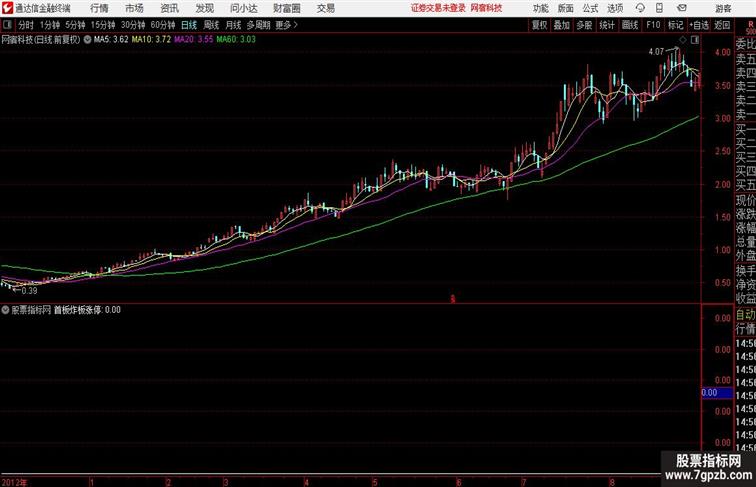This screenshot has height=487, width=756.
Task: Click the 2012年 timeline label
Action: 14,482
